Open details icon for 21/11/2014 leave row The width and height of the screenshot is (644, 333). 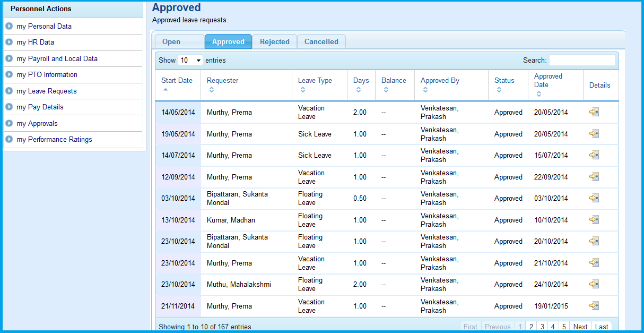click(594, 306)
